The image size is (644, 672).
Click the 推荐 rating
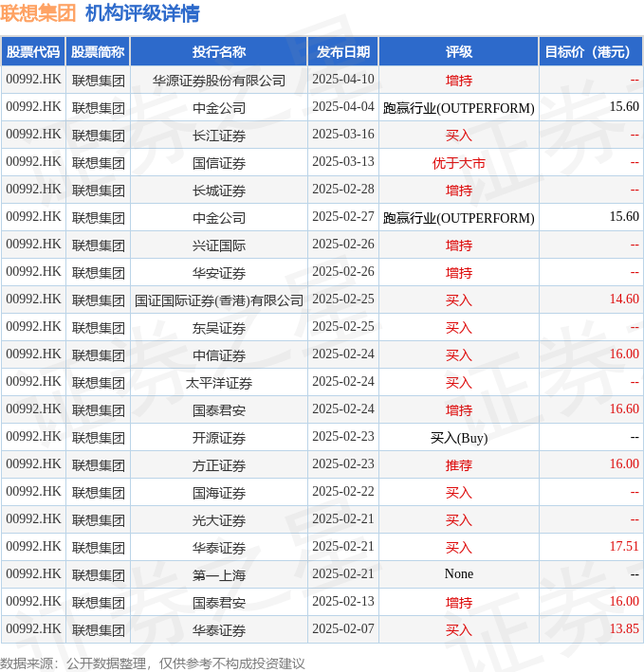[459, 465]
